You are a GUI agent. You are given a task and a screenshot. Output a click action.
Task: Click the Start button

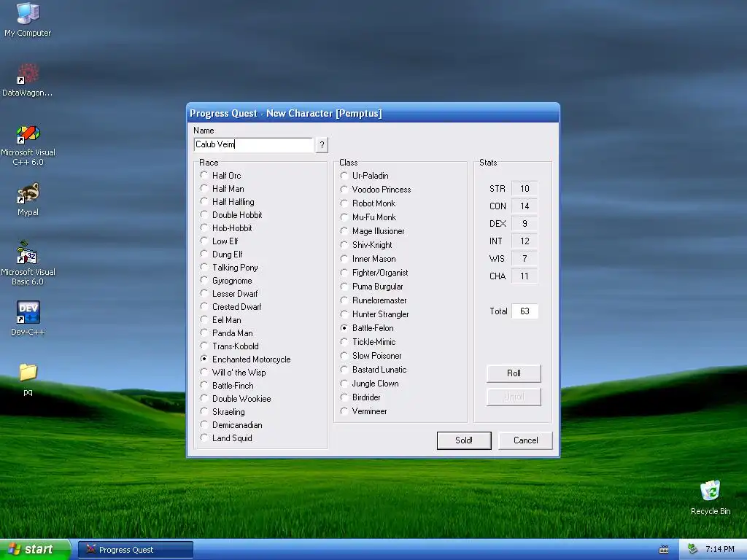(34, 549)
